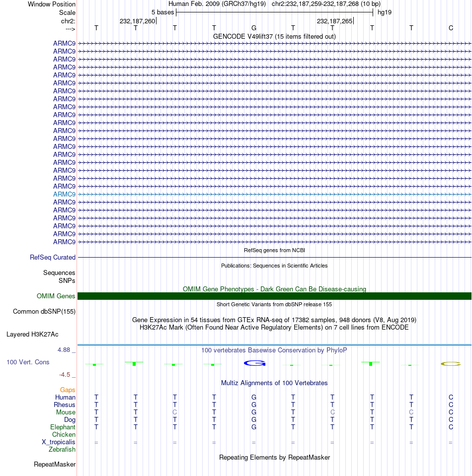
Task: Select the Chicken alignment row label
Action: (x=64, y=434)
